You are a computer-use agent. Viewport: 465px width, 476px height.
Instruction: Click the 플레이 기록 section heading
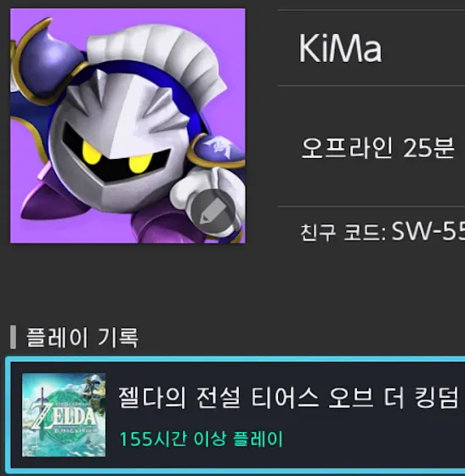[x=82, y=337]
